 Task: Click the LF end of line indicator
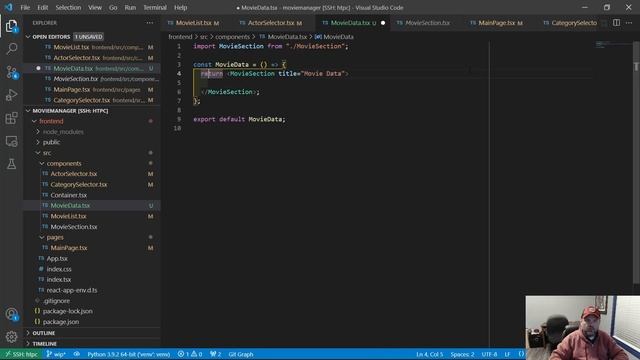tap(507, 354)
